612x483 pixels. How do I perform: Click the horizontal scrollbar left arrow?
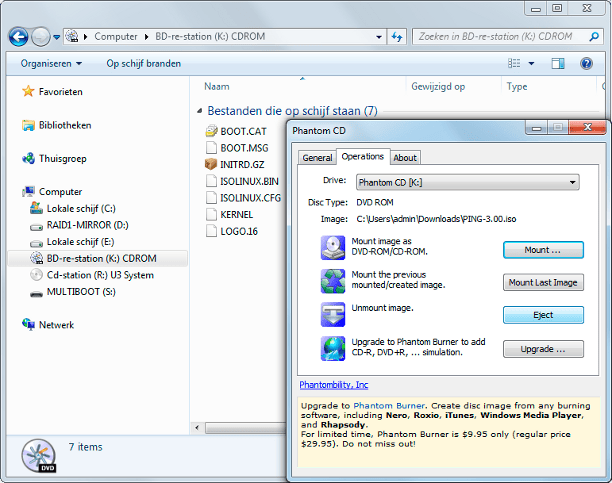click(197, 428)
